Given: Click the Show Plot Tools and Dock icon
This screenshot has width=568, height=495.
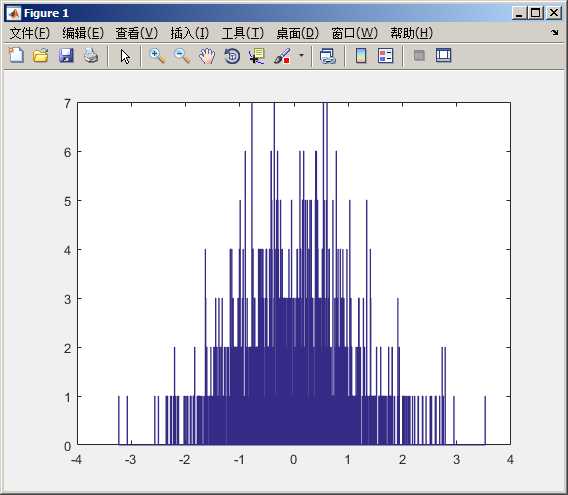Looking at the screenshot, I should pyautogui.click(x=443, y=55).
